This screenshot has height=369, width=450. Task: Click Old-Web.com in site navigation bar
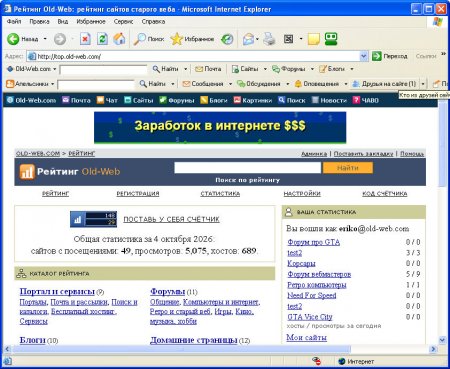tap(32, 100)
